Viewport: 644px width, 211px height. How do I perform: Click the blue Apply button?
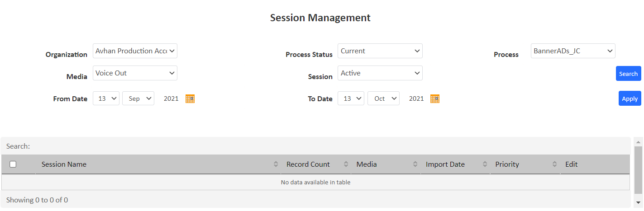(x=630, y=98)
